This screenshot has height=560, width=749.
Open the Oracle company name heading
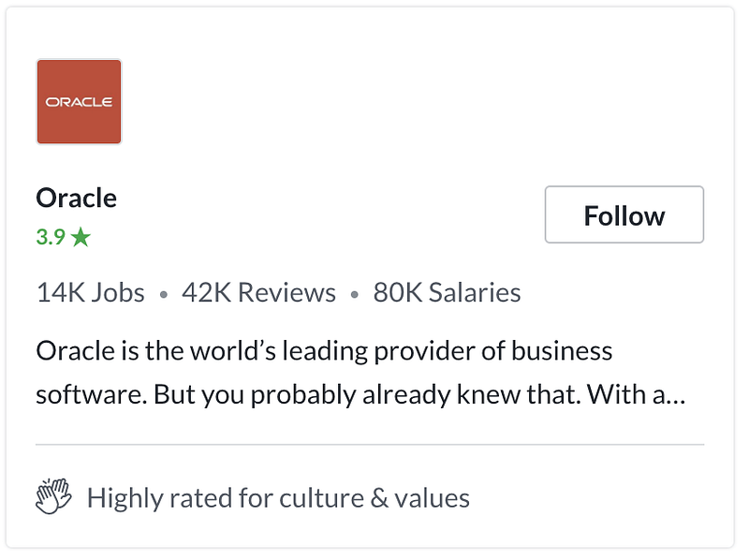pos(76,199)
